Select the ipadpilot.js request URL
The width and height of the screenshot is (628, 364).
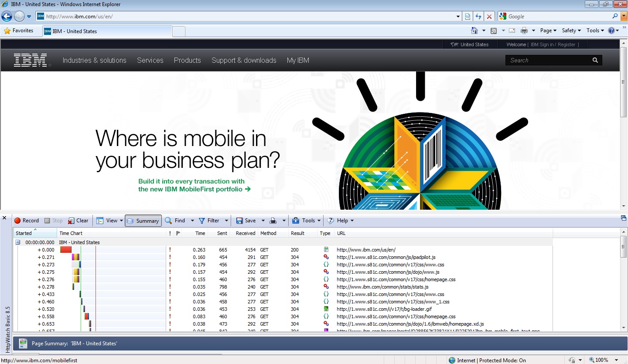386,257
